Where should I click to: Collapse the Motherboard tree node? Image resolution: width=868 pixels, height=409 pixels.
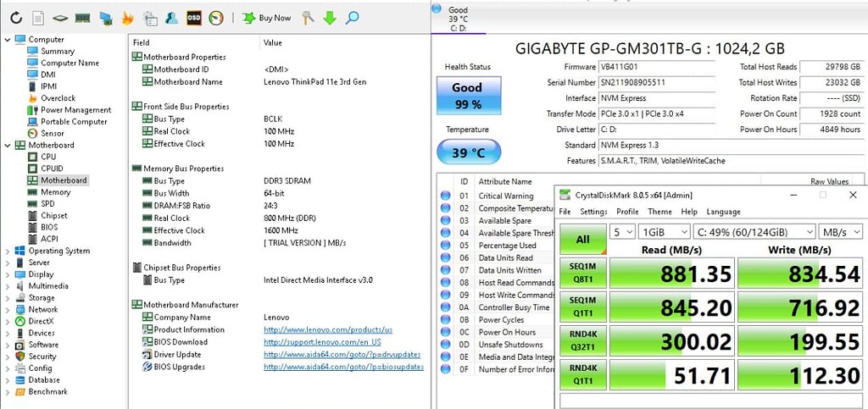8,145
